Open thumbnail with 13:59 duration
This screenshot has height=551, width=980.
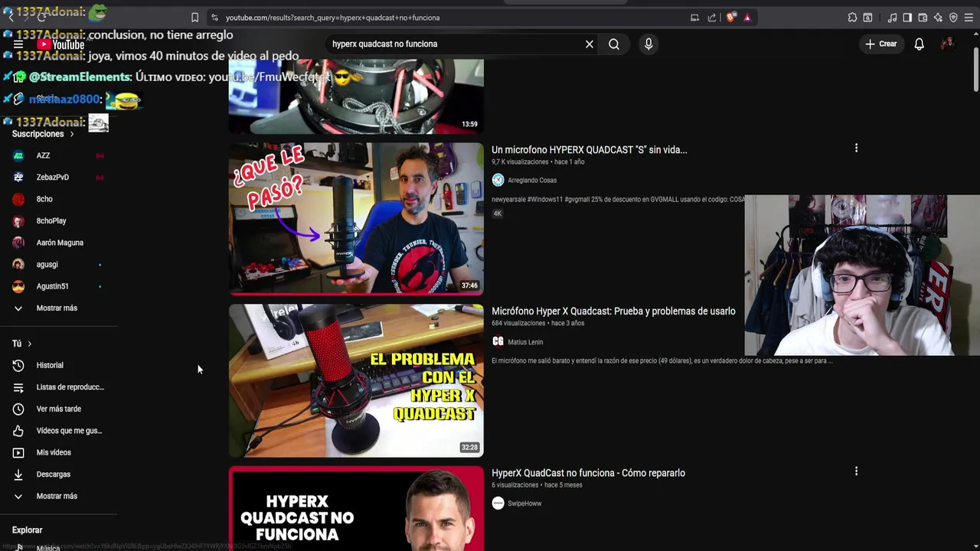coord(356,97)
